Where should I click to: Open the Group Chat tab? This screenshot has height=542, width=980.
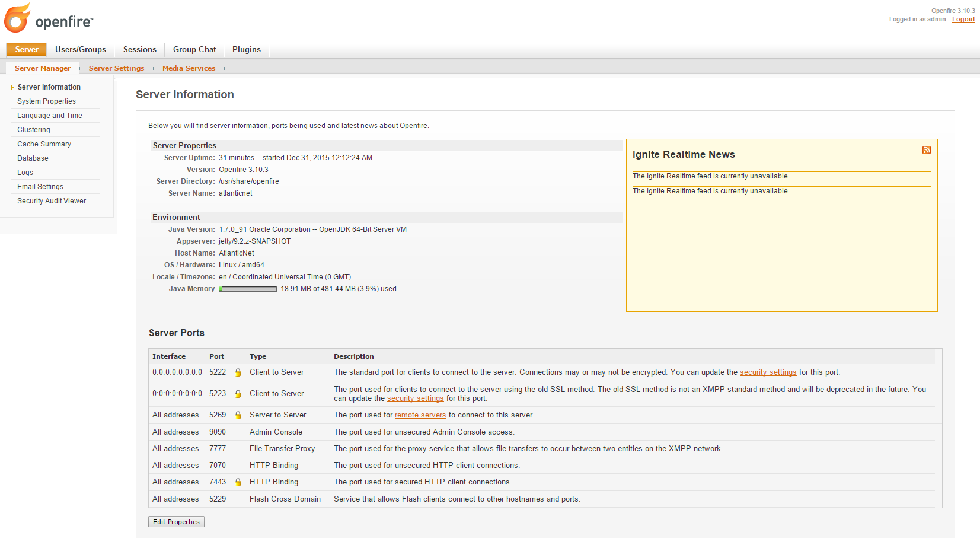pos(194,50)
